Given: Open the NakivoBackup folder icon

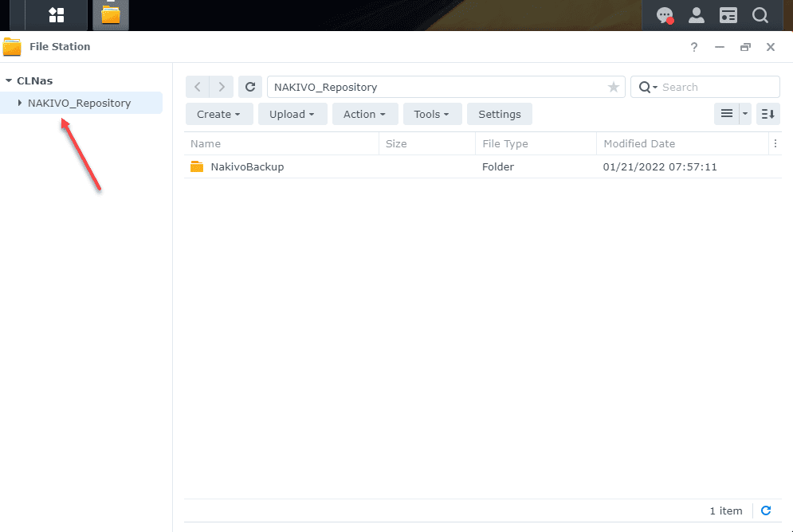Looking at the screenshot, I should (197, 166).
